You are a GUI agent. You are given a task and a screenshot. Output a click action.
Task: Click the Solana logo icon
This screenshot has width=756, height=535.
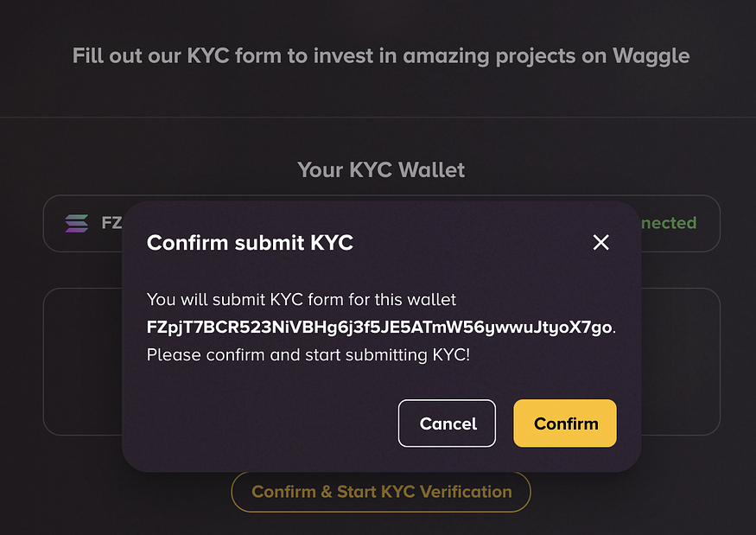(77, 223)
